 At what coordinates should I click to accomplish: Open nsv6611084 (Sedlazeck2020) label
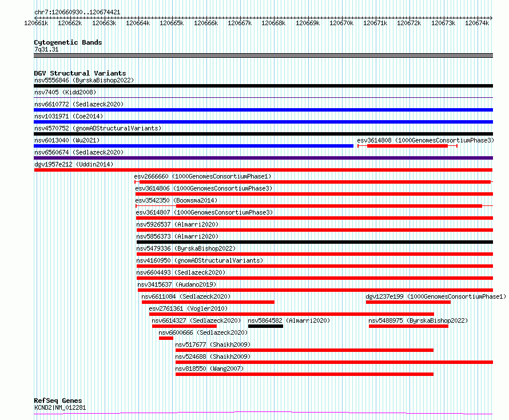186,296
